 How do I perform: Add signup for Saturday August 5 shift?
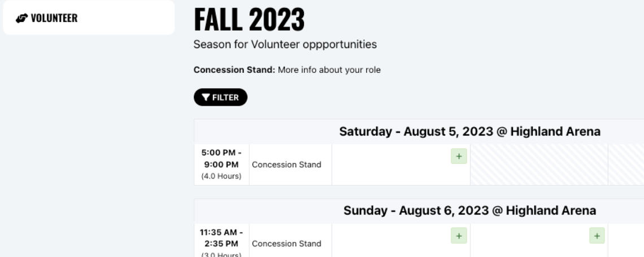click(x=458, y=156)
